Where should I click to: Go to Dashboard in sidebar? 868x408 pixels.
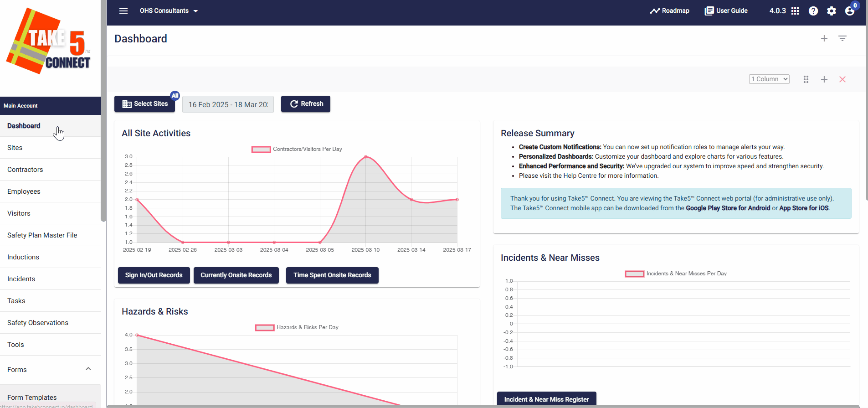point(50,126)
